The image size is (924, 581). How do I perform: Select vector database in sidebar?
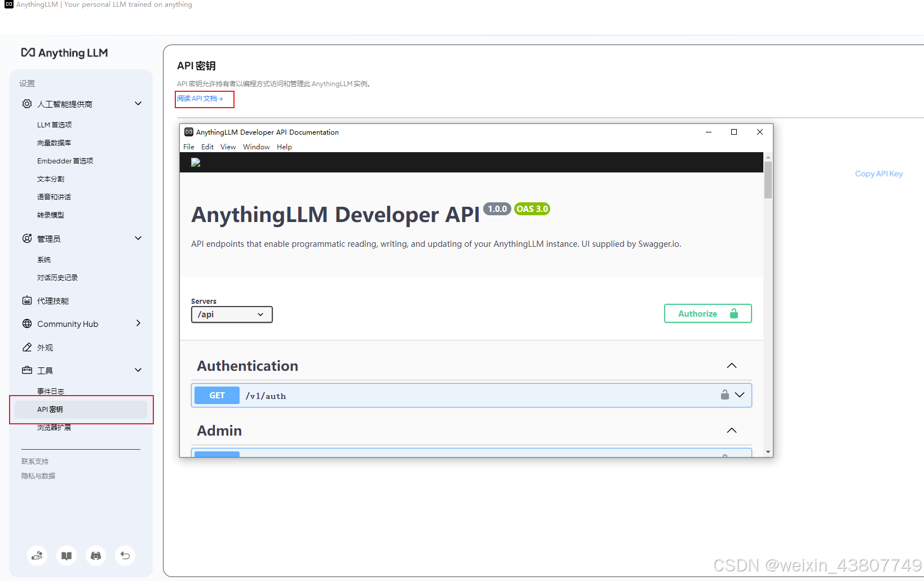pos(54,143)
